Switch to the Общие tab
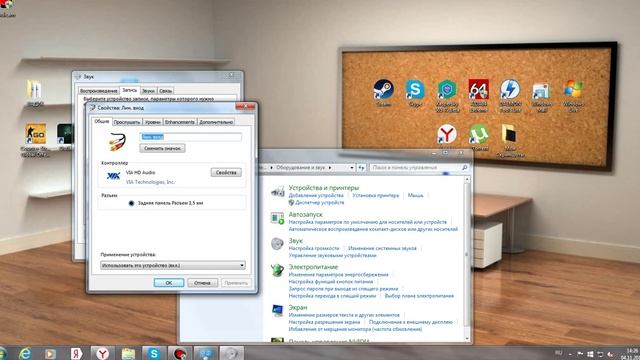 (x=102, y=121)
